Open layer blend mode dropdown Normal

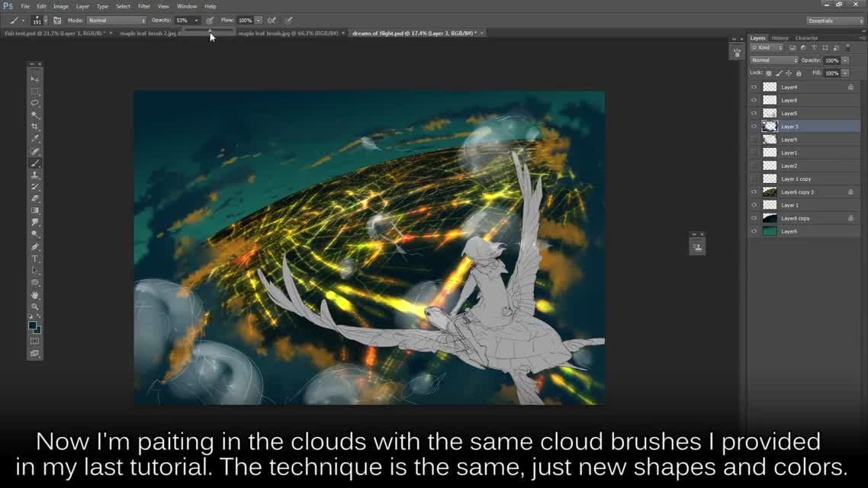(774, 60)
